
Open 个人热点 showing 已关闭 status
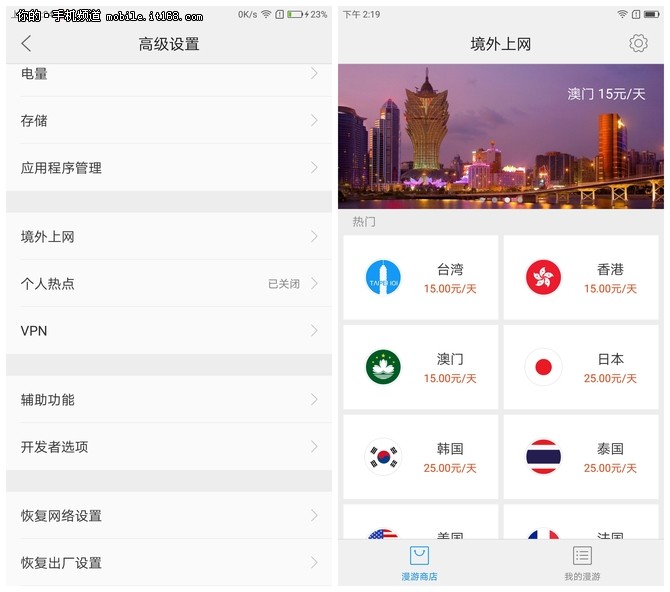click(x=168, y=284)
